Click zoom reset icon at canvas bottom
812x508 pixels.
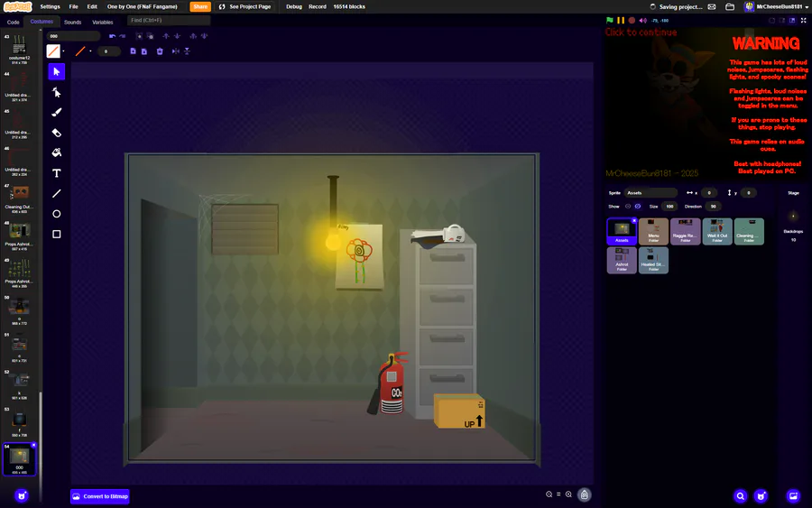(558, 494)
